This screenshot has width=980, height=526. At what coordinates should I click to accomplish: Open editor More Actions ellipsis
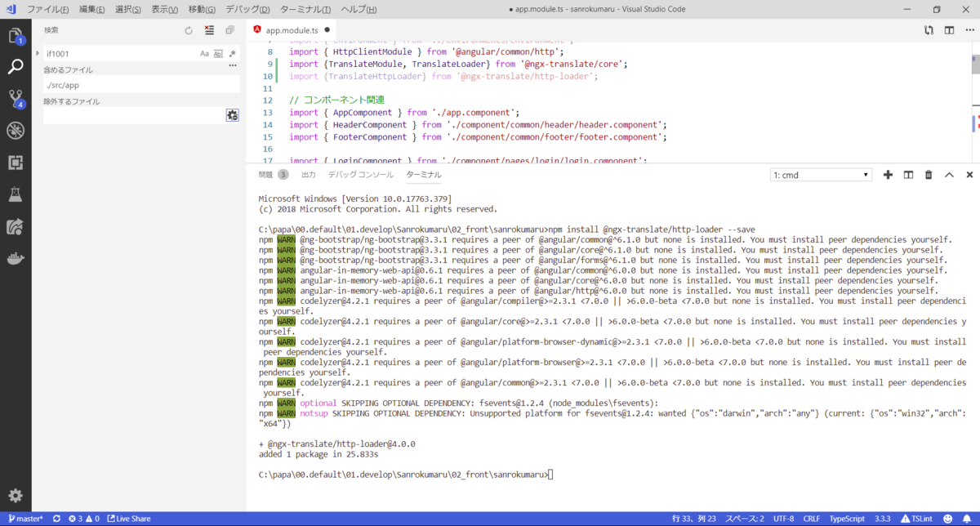[x=969, y=30]
